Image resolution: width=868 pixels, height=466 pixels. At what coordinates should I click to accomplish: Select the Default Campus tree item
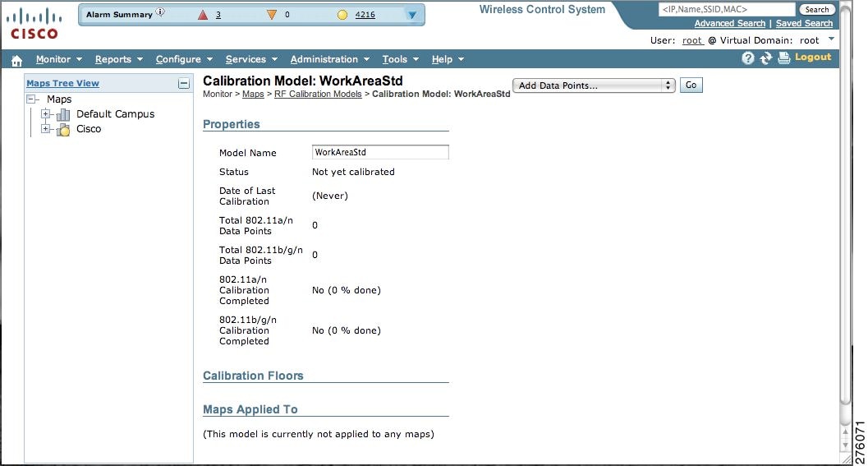[115, 114]
